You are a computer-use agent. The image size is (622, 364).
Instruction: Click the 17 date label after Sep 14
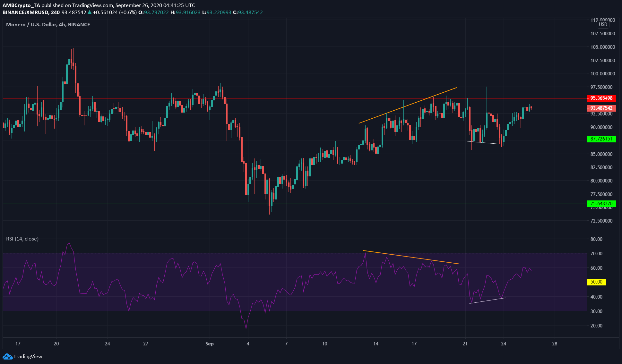(414, 343)
